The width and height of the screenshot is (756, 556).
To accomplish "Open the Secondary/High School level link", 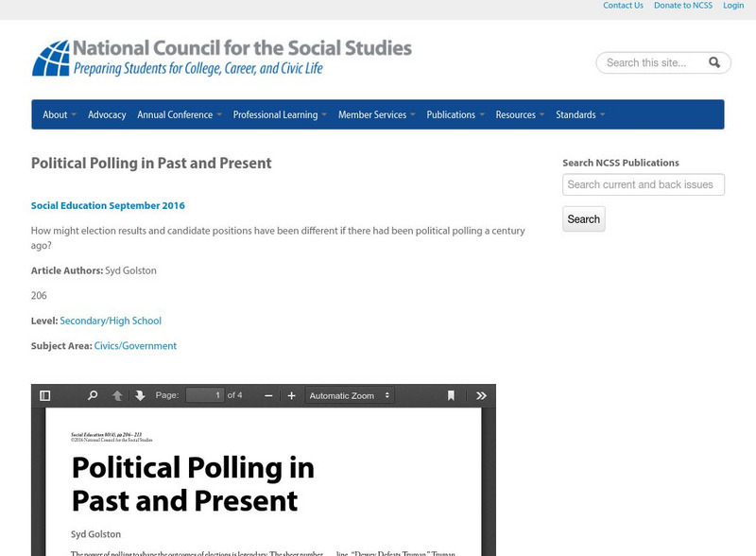I will 111,321.
